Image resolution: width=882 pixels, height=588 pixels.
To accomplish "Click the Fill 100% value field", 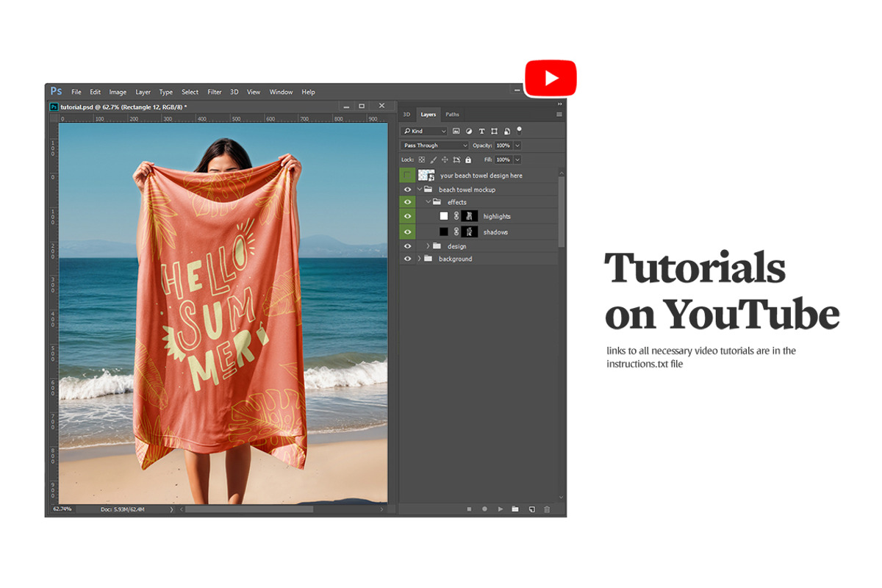I will point(503,159).
